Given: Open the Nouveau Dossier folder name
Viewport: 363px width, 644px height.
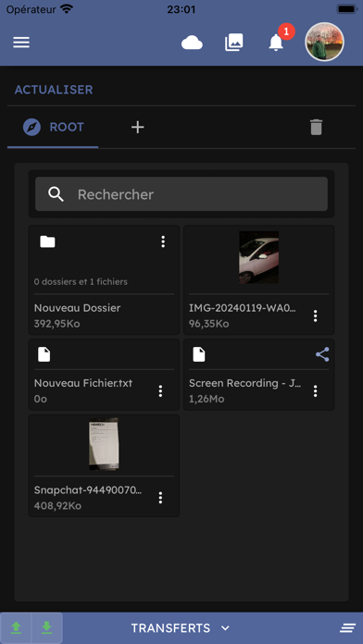Looking at the screenshot, I should pyautogui.click(x=77, y=307).
